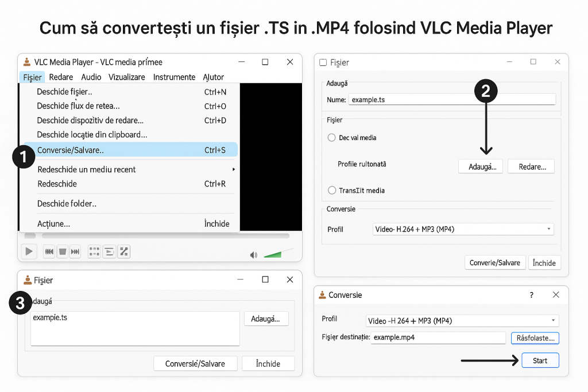588x392 pixels.
Task: Open Profil dropdown in Fișier window
Action: (x=463, y=229)
